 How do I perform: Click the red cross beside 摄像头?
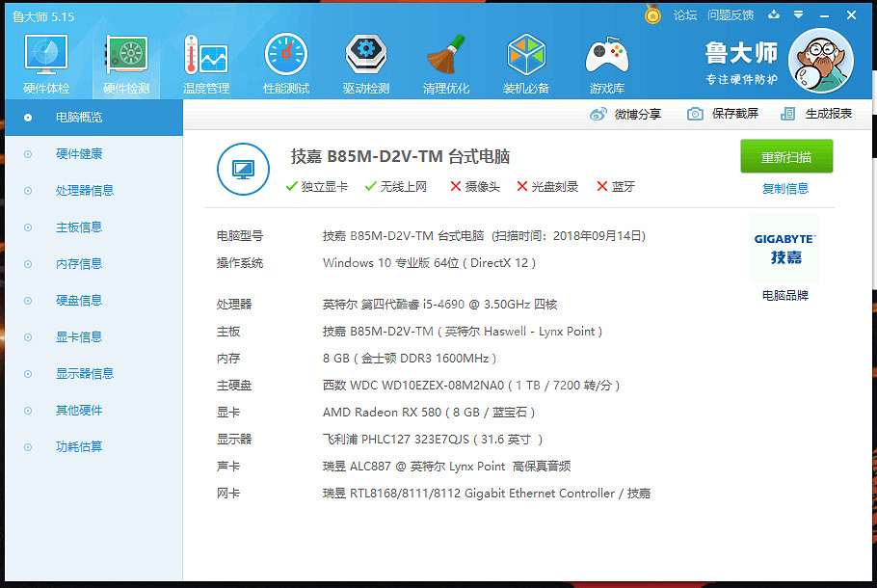pyautogui.click(x=455, y=189)
